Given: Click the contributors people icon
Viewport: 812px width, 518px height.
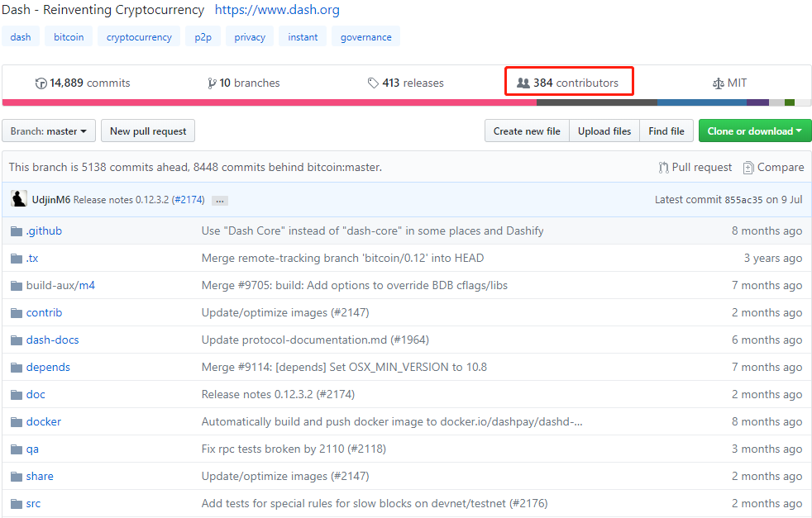Looking at the screenshot, I should (x=523, y=83).
